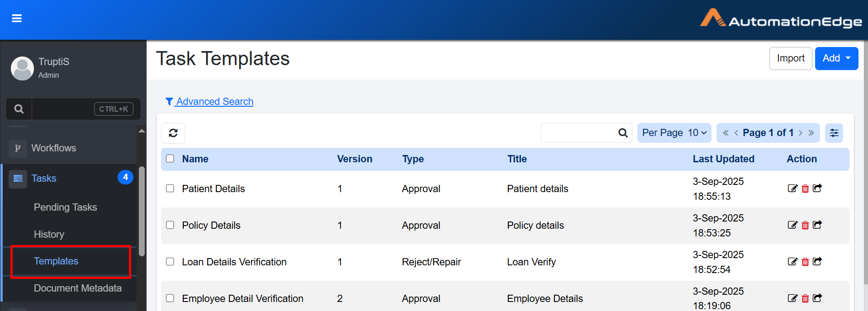Click the Page 1 of 1 indicator
The height and width of the screenshot is (311, 868).
click(768, 133)
